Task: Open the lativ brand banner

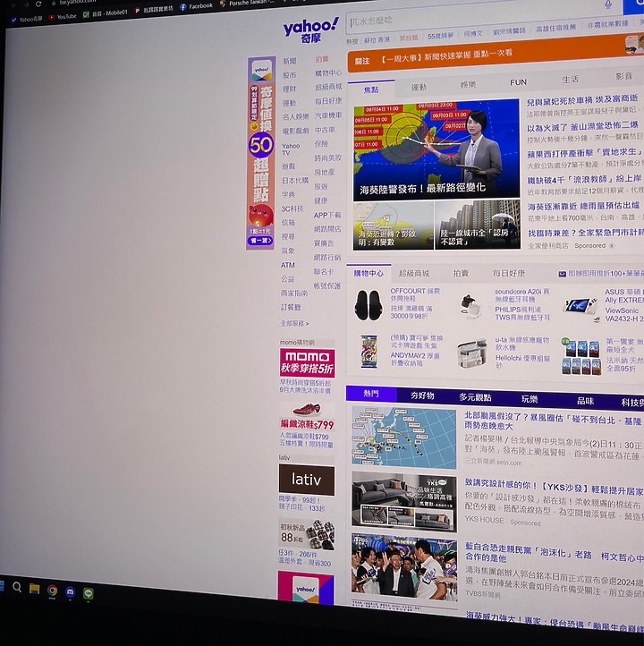Action: tap(307, 480)
